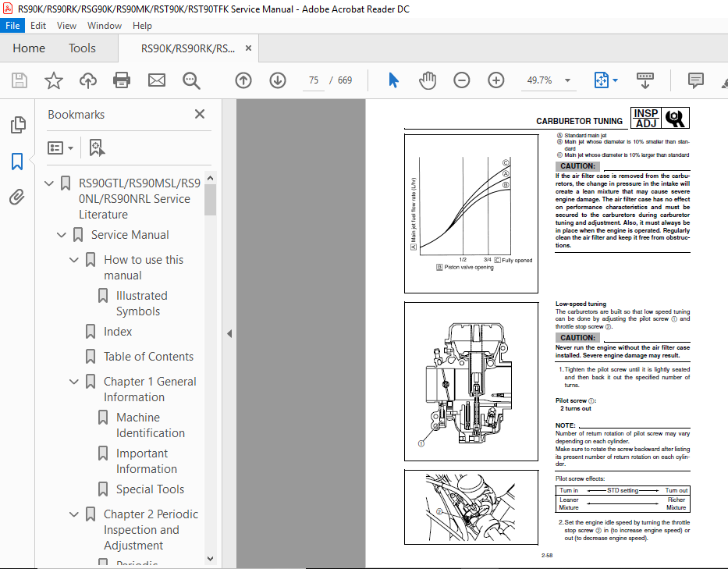Click the zoom percentage field
Screen dimensions: 728x569
[x=539, y=80]
